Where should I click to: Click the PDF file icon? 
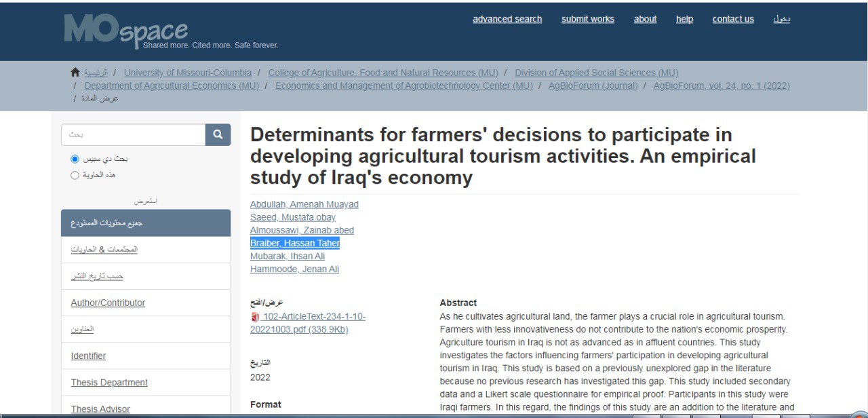255,317
